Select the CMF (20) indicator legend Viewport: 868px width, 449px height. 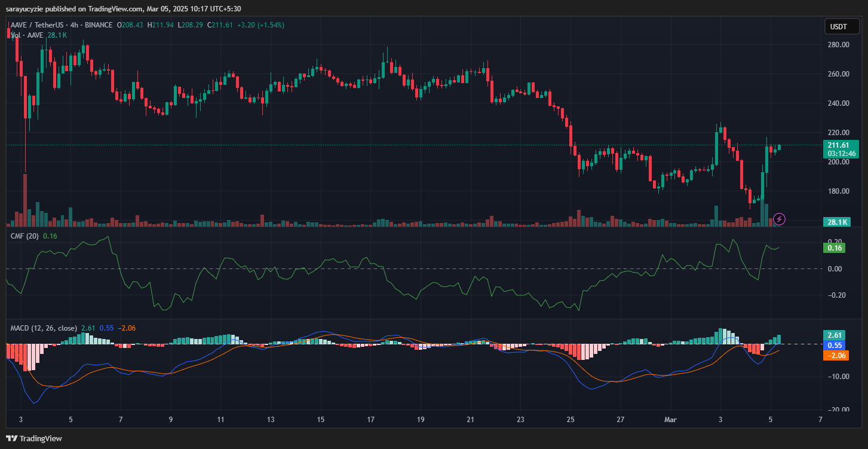(x=24, y=236)
